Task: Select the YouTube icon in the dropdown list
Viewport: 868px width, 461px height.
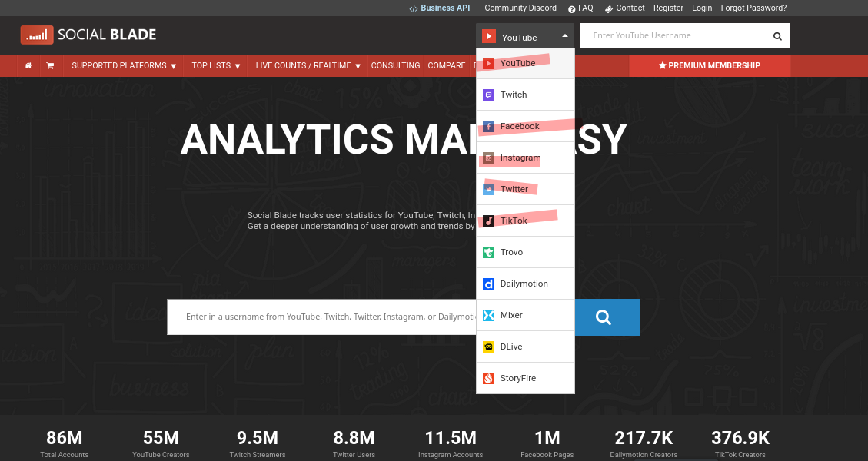Action: point(488,64)
